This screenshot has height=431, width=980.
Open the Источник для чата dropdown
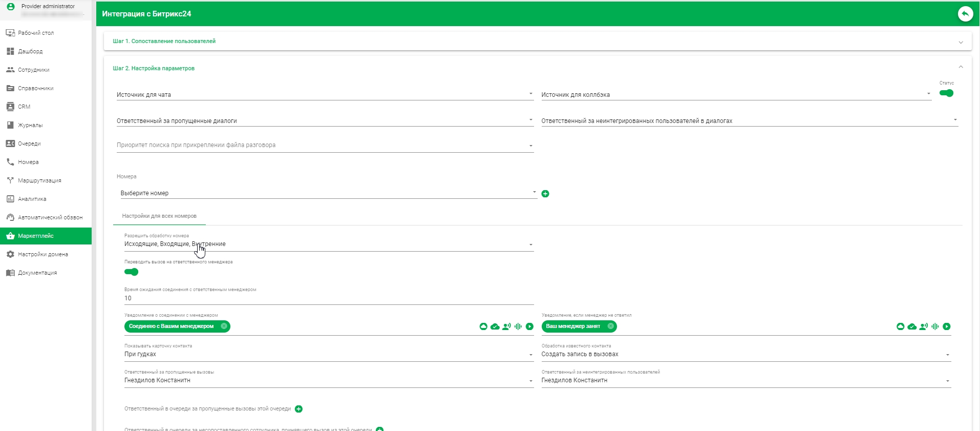pyautogui.click(x=325, y=95)
